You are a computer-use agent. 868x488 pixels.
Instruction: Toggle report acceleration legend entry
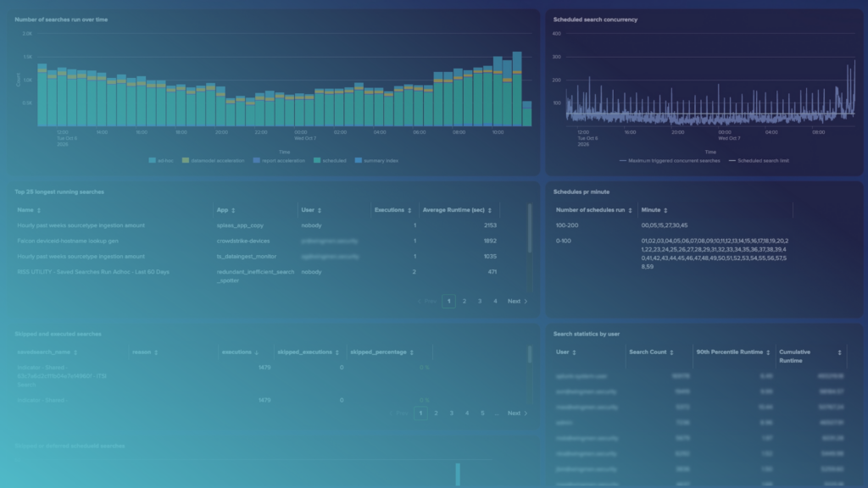coord(279,160)
